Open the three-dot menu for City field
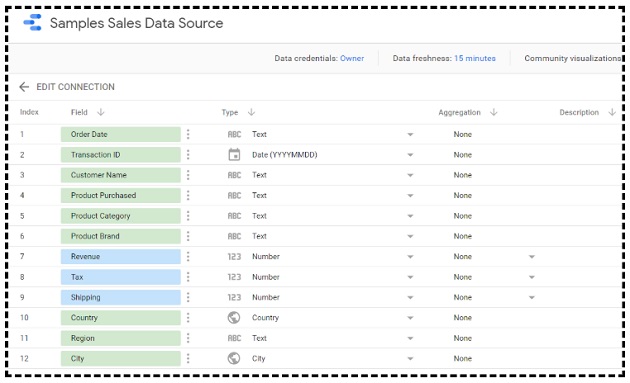This screenshot has width=630, height=383. [x=188, y=358]
